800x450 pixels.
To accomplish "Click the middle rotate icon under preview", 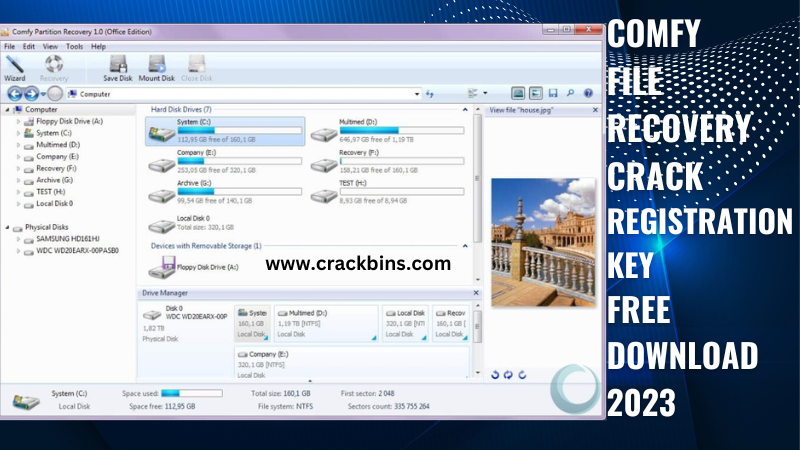I will pyautogui.click(x=508, y=375).
